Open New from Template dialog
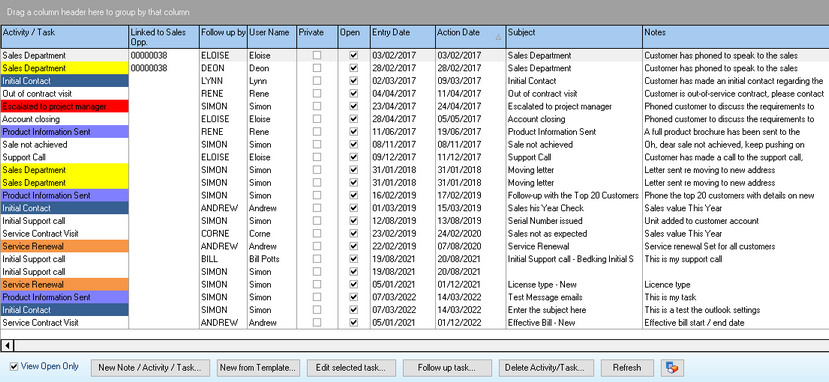The width and height of the screenshot is (829, 382). pyautogui.click(x=259, y=368)
